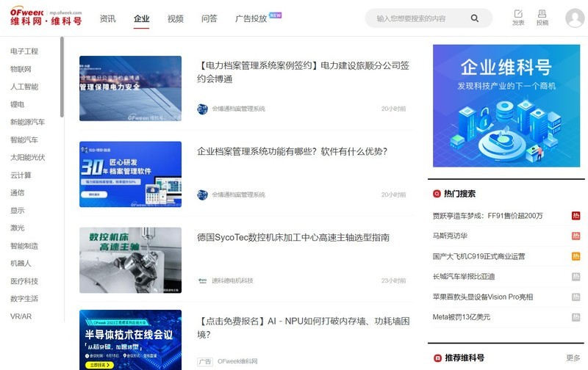Image resolution: width=588 pixels, height=370 pixels.
Task: Click 马斯克访华 hot search link
Action: tap(450, 236)
